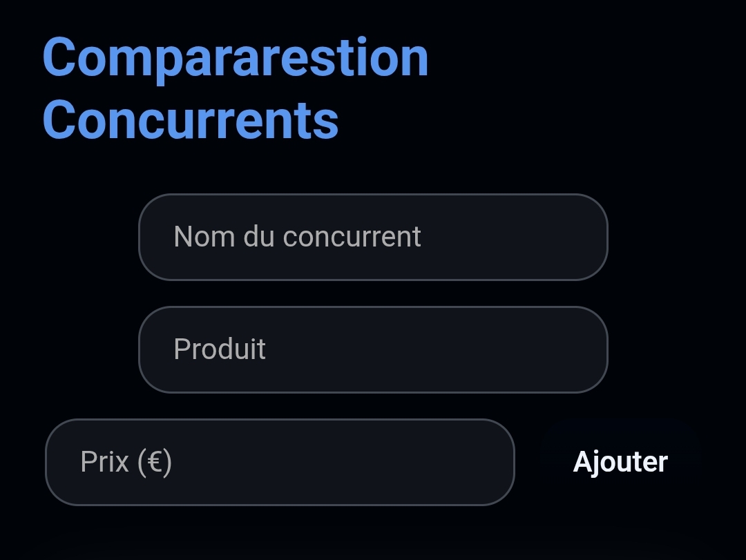
Task: Click the button next to the Prix field
Action: point(620,462)
